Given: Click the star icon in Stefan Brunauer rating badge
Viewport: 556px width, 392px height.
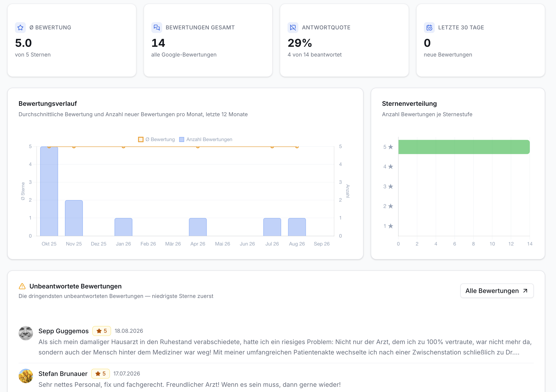Looking at the screenshot, I should coord(98,374).
